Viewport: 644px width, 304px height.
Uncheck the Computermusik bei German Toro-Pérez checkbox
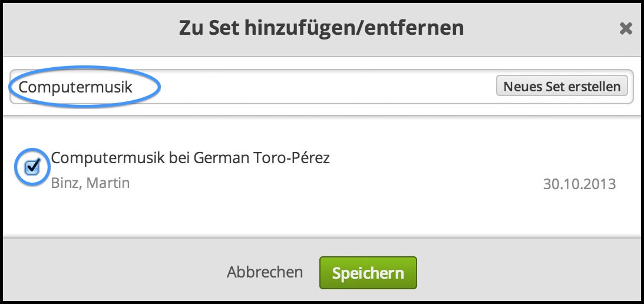pyautogui.click(x=32, y=168)
